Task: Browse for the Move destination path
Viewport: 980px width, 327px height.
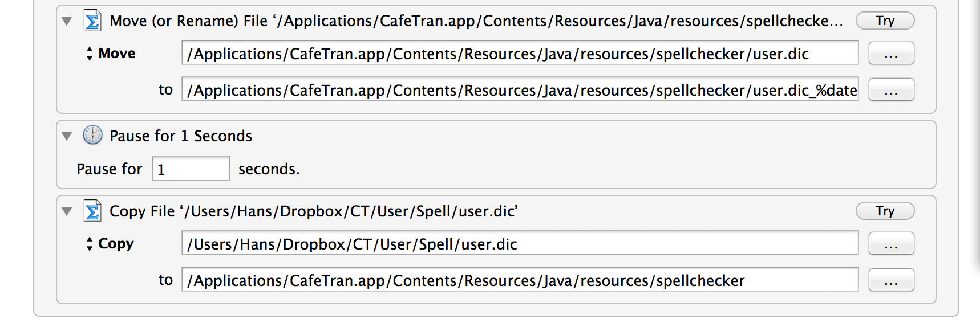Action: [x=891, y=90]
